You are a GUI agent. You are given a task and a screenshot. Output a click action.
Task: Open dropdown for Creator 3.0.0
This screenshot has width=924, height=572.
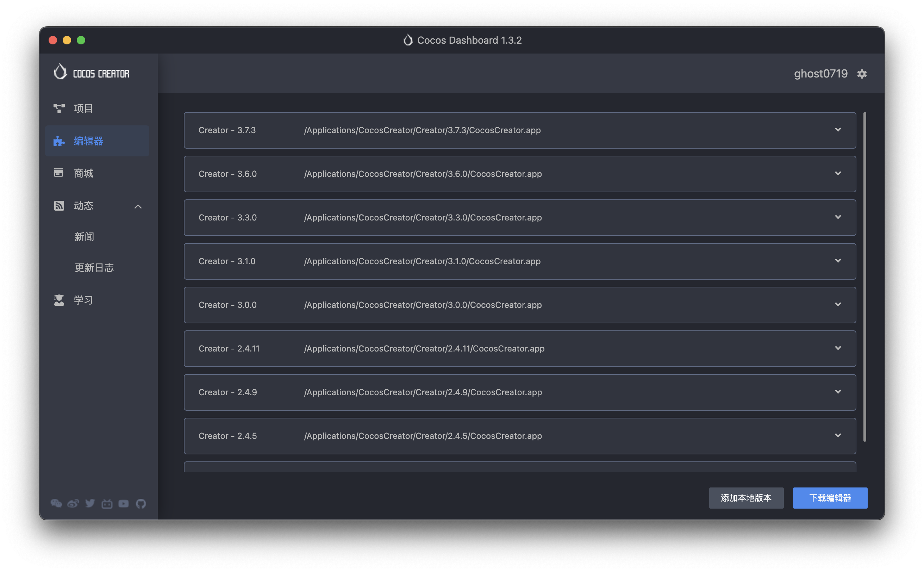tap(838, 305)
